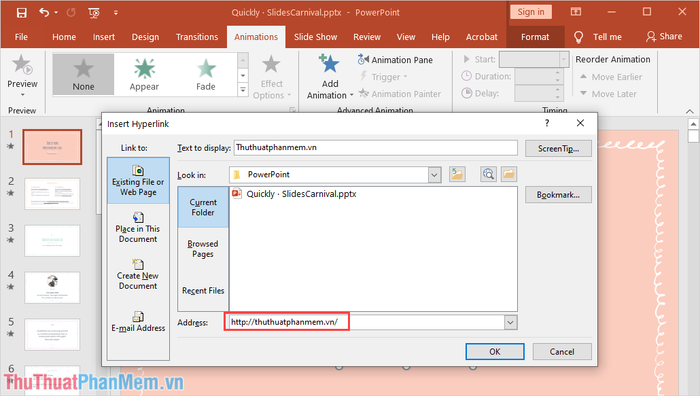The image size is (700, 396).
Task: Switch to the View tab
Action: tap(406, 37)
